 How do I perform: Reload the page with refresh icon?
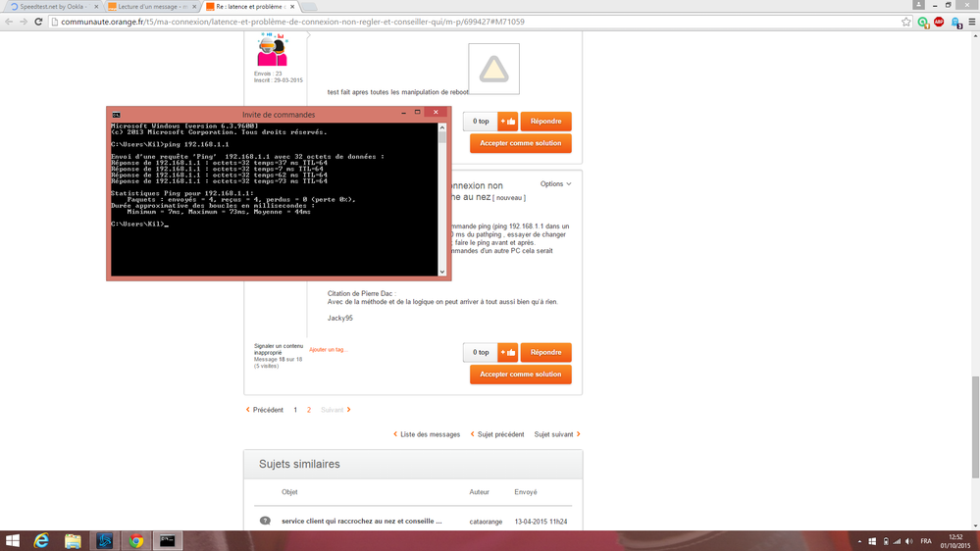[38, 22]
